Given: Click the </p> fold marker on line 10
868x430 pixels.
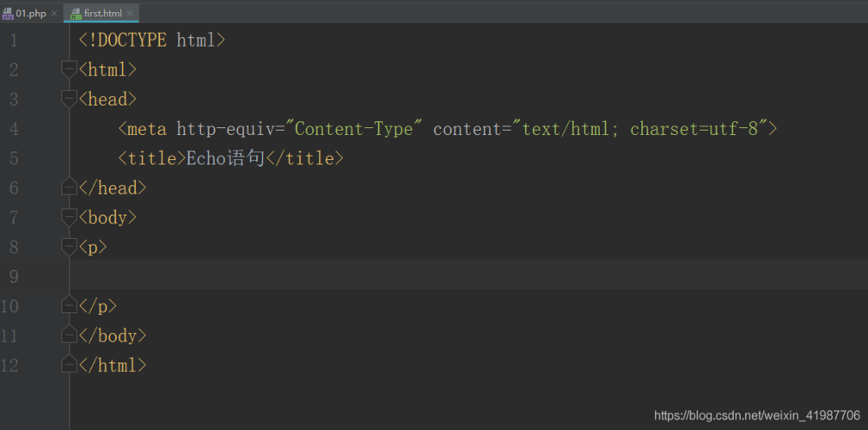Looking at the screenshot, I should click(x=70, y=305).
